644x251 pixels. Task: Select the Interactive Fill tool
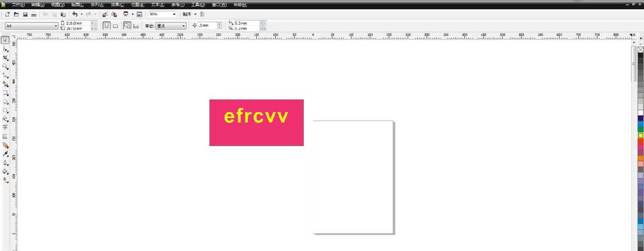point(5,180)
